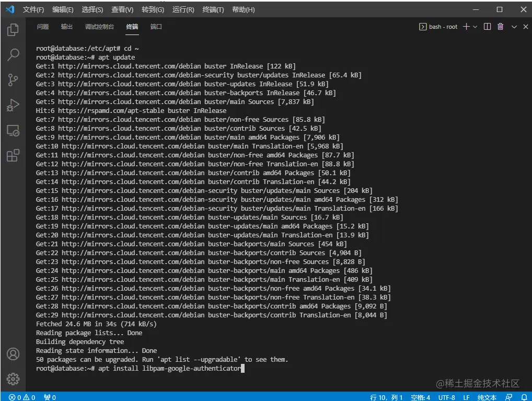Screen dimensions: 532x401
Task: Minimize the VS Code window
Action: click(x=476, y=9)
